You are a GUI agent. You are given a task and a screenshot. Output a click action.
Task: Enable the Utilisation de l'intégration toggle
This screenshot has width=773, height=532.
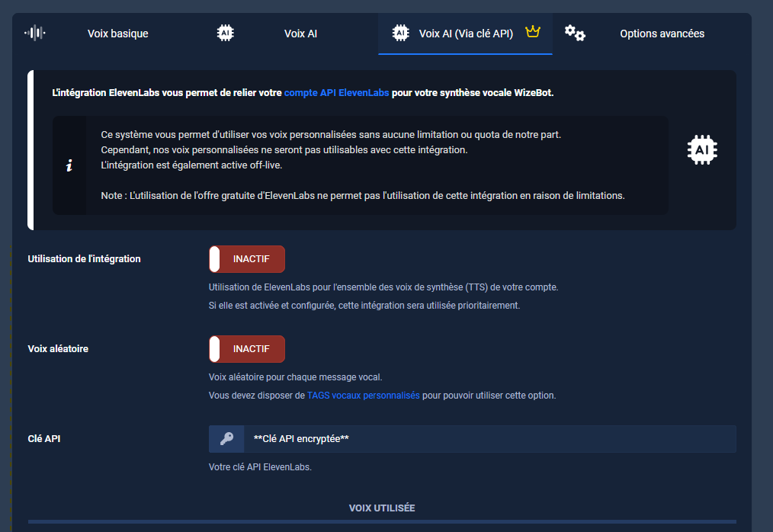(247, 259)
